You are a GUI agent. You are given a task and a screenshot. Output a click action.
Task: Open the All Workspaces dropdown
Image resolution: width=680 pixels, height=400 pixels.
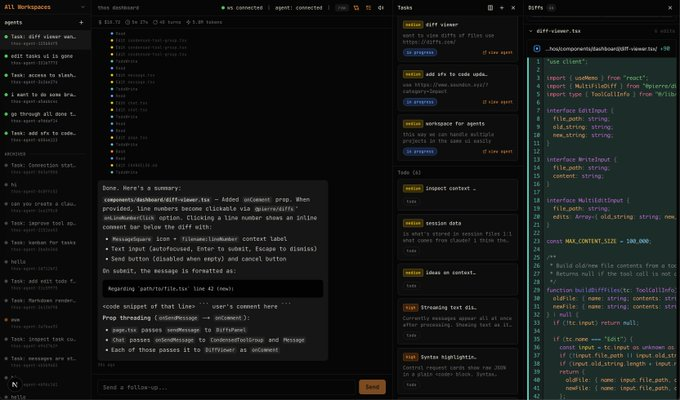45,7
